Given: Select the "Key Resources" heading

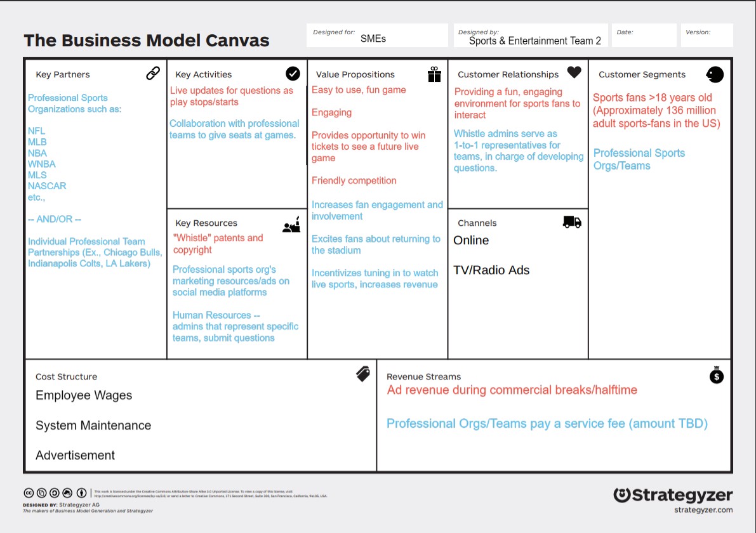Looking at the screenshot, I should point(206,223).
